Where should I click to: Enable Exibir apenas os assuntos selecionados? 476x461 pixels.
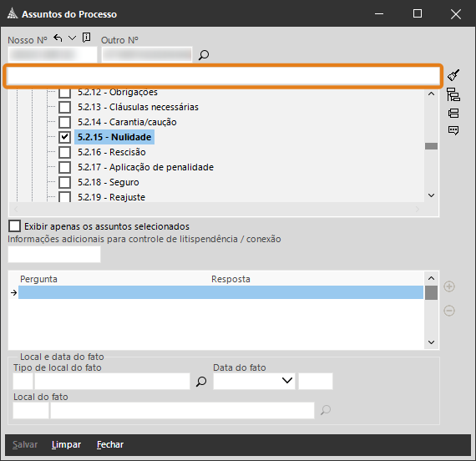click(x=14, y=226)
